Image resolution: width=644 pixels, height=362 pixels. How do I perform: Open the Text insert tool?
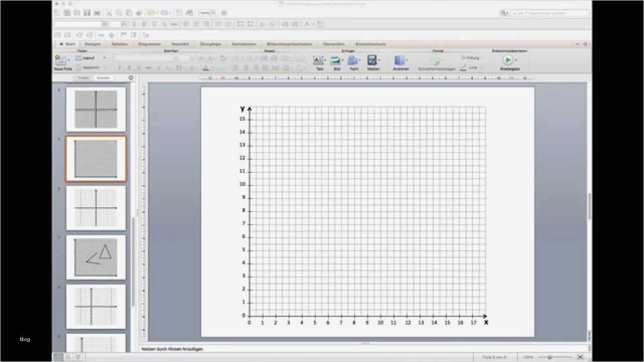click(x=319, y=60)
